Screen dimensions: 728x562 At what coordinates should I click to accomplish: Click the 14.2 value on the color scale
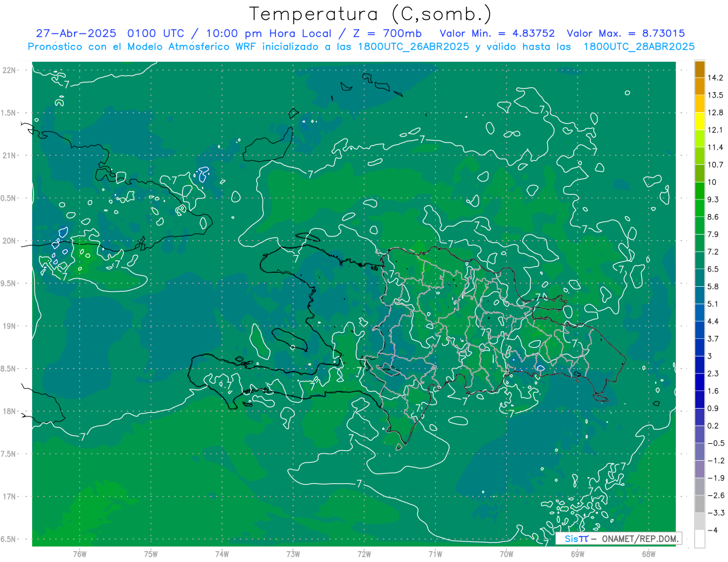click(x=715, y=78)
